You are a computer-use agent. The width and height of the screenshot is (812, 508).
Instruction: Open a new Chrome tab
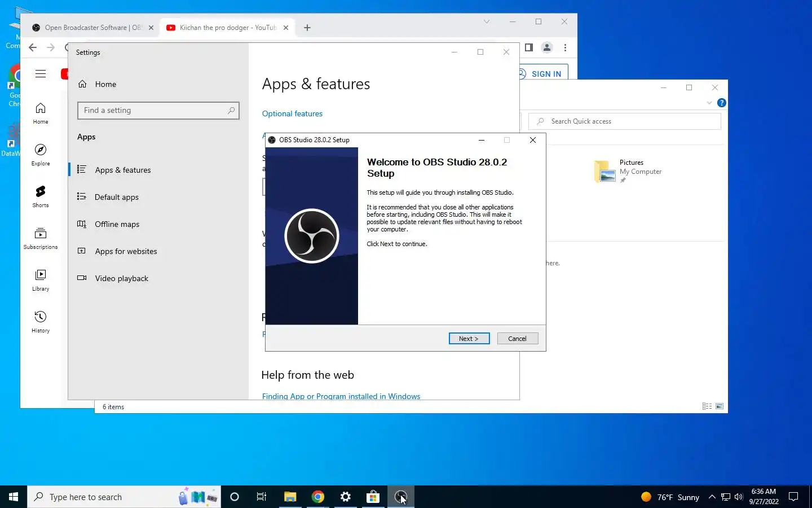(x=307, y=28)
